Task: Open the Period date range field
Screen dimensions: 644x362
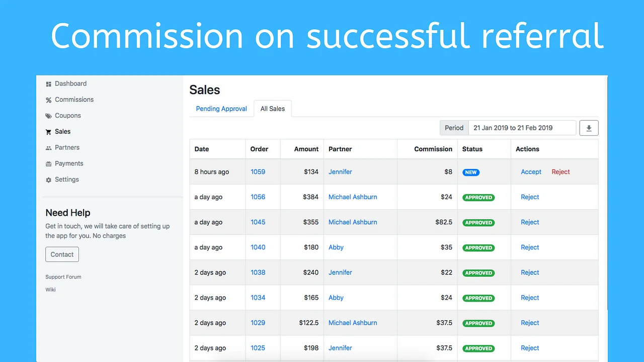Action: (522, 128)
